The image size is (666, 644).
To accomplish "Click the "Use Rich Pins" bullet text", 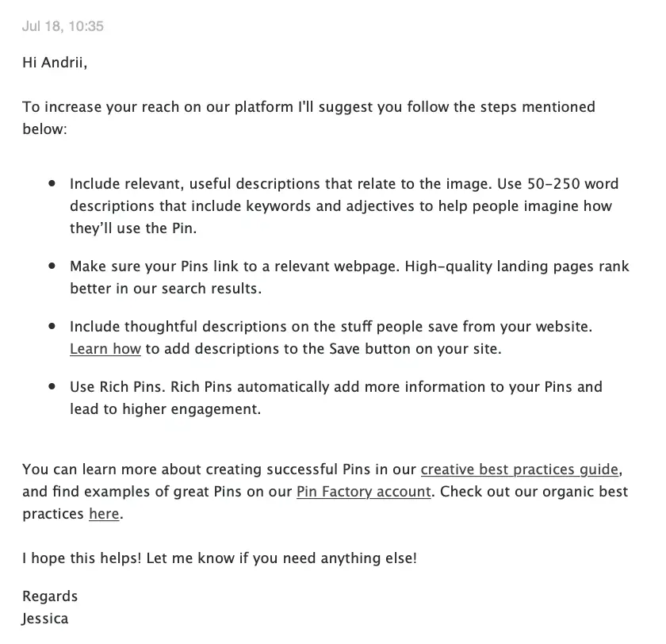I will tap(335, 387).
